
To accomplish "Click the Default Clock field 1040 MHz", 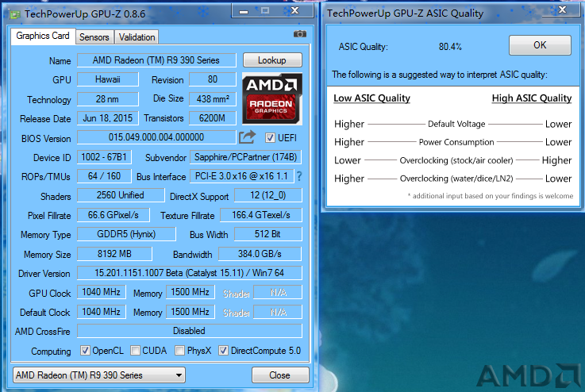I will [x=101, y=312].
